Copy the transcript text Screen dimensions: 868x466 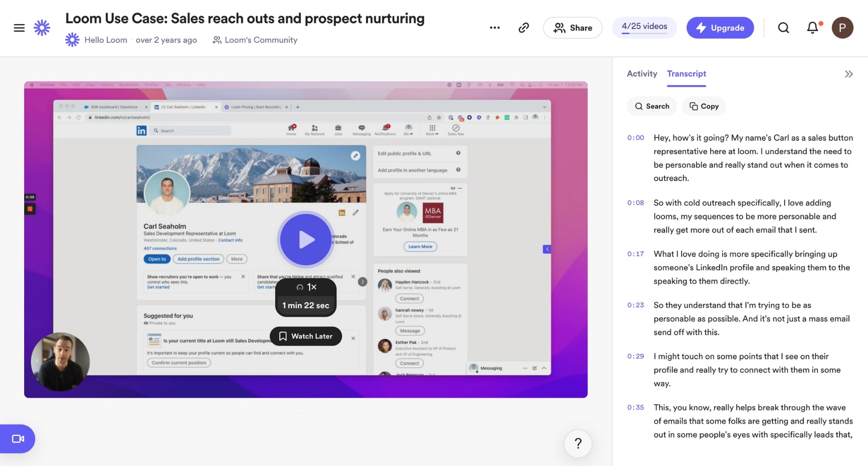(704, 106)
